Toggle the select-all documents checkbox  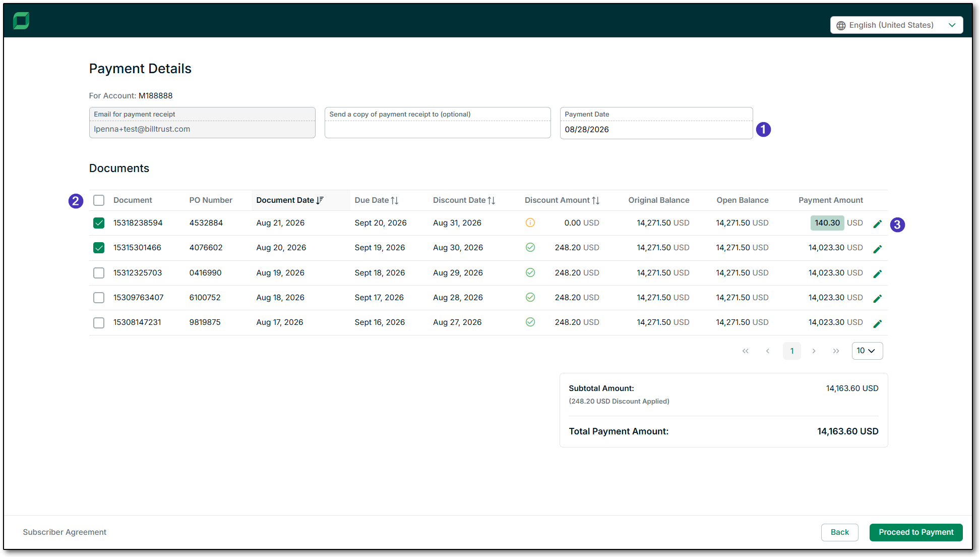point(99,200)
